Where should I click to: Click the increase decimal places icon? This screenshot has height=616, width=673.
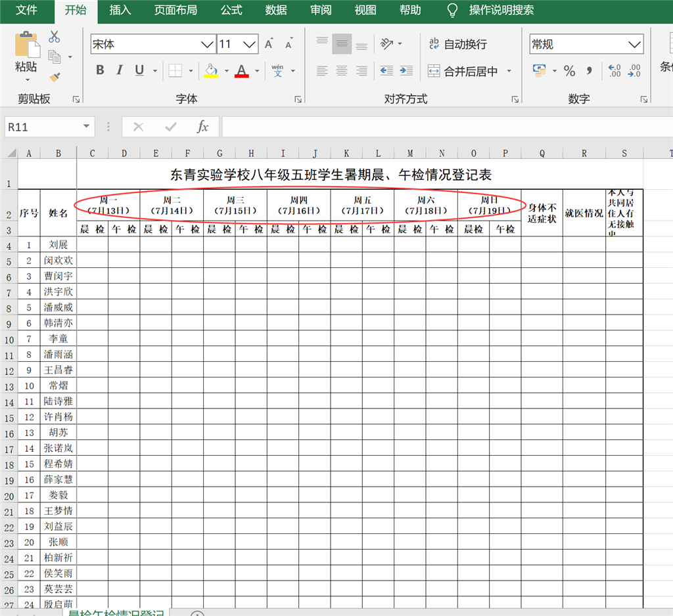[x=615, y=71]
